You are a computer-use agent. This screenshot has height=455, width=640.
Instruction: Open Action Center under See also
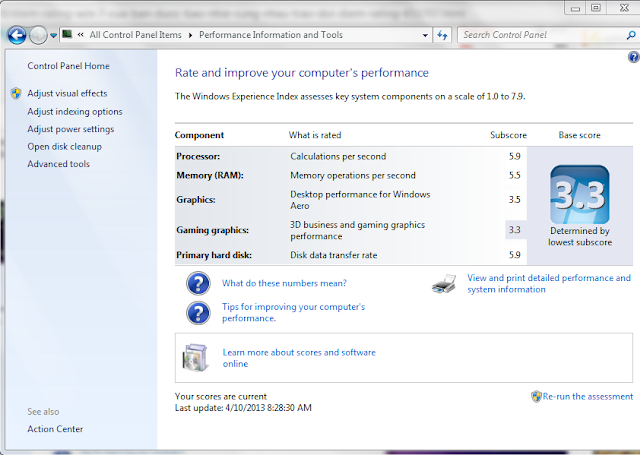(x=55, y=429)
